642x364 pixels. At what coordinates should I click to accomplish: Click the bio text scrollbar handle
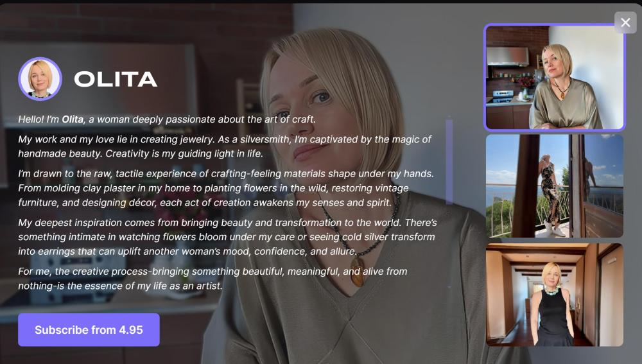point(449,161)
